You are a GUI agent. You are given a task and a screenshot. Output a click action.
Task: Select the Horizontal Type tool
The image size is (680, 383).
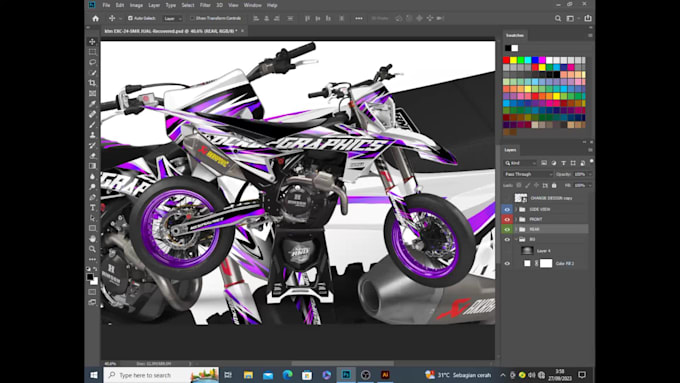(x=92, y=207)
